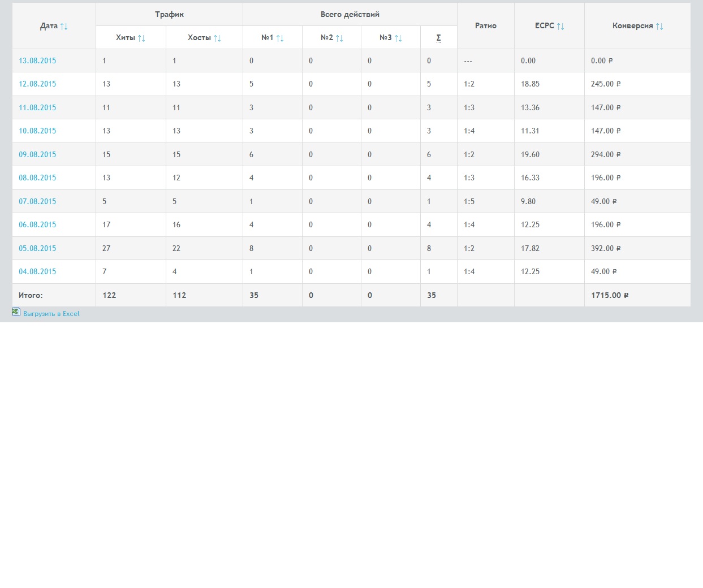Select conversion value 392.00 ₽
Viewport: 703px width, 588px height.
tap(606, 248)
